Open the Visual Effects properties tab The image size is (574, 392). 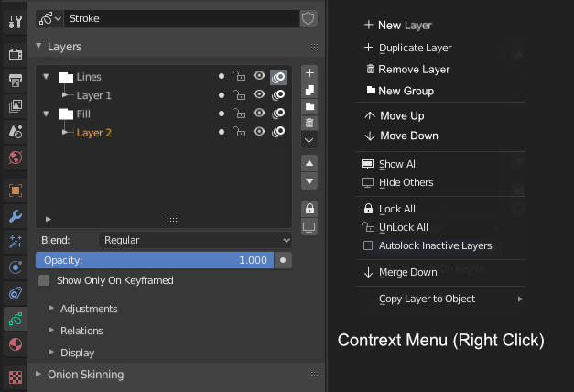15,242
